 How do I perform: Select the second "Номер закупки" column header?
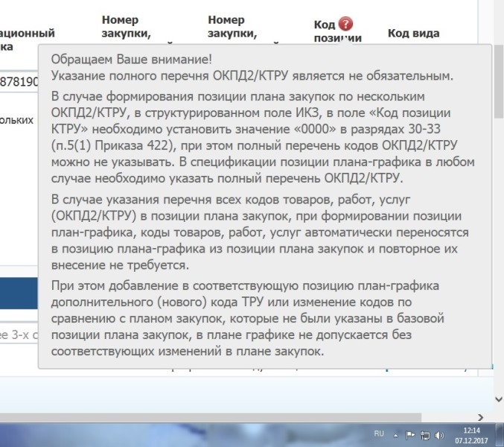232,27
